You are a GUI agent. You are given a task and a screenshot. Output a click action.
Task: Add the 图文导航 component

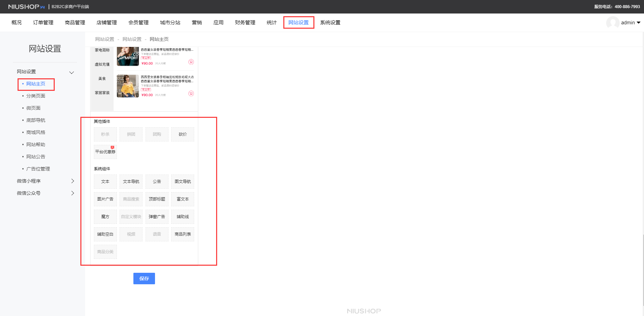(183, 182)
